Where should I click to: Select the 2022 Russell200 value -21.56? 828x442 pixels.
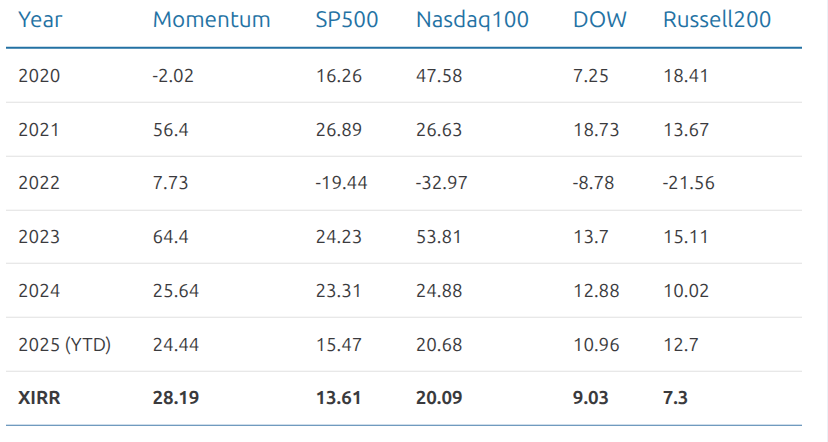(689, 183)
